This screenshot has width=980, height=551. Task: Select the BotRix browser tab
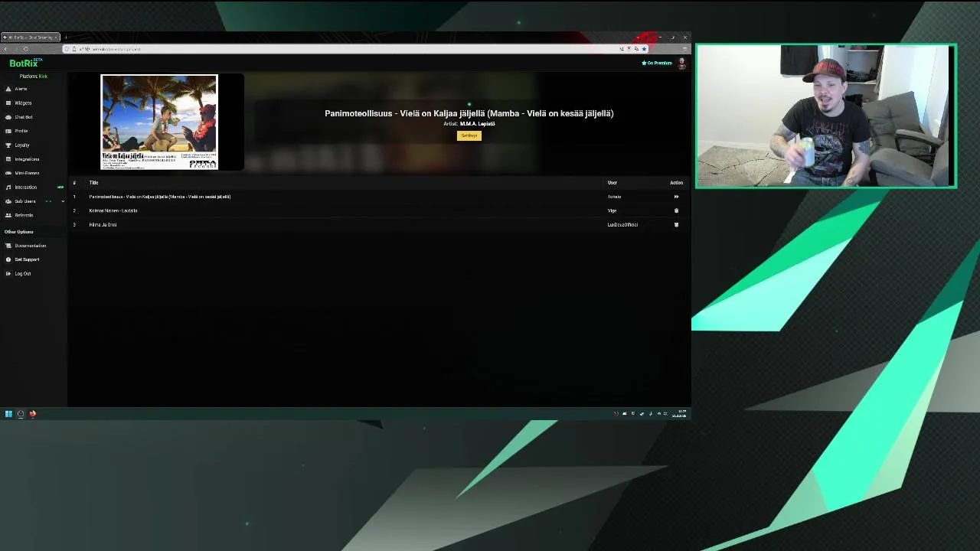(x=31, y=37)
